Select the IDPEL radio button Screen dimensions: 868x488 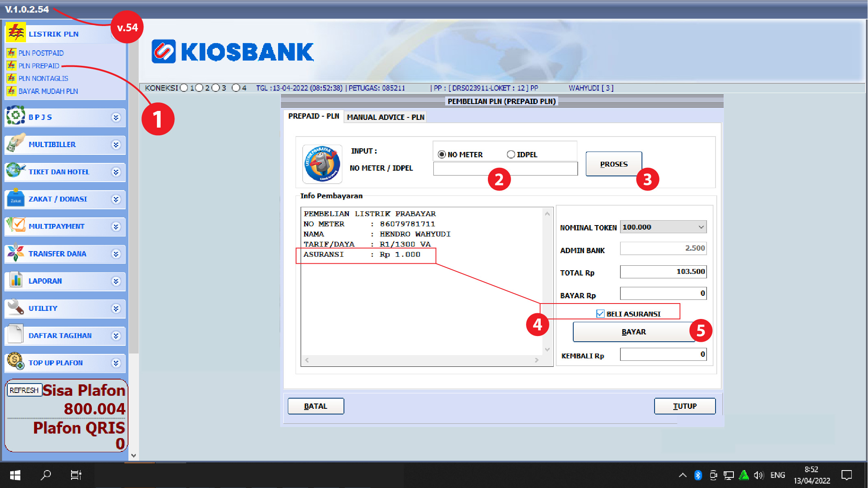pos(511,154)
